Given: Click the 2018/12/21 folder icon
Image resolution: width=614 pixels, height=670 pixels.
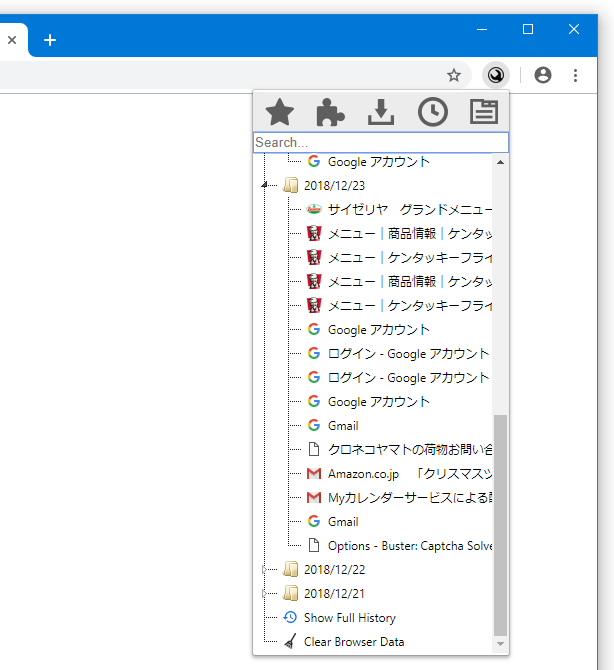Looking at the screenshot, I should pos(291,594).
